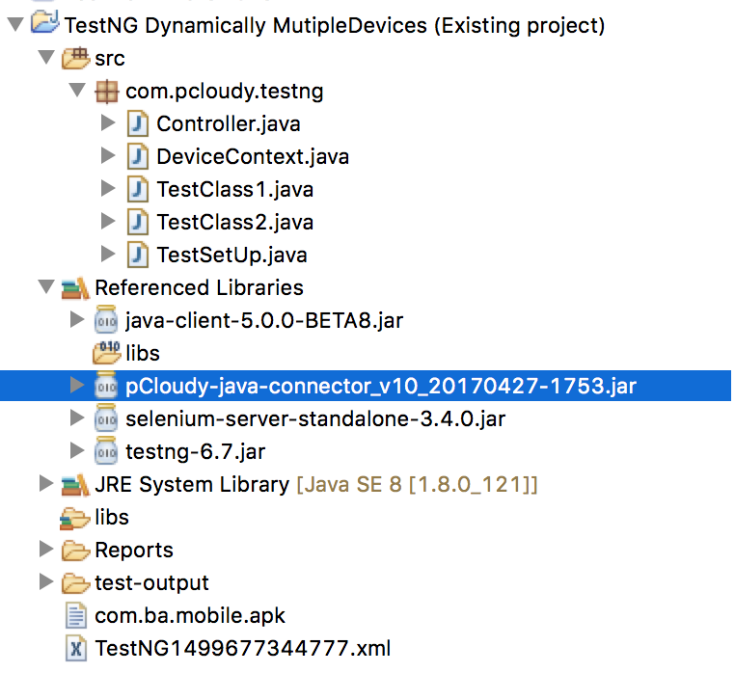Image resolution: width=735 pixels, height=700 pixels.
Task: Click the selenium-server-standalone jar icon
Action: [106, 417]
